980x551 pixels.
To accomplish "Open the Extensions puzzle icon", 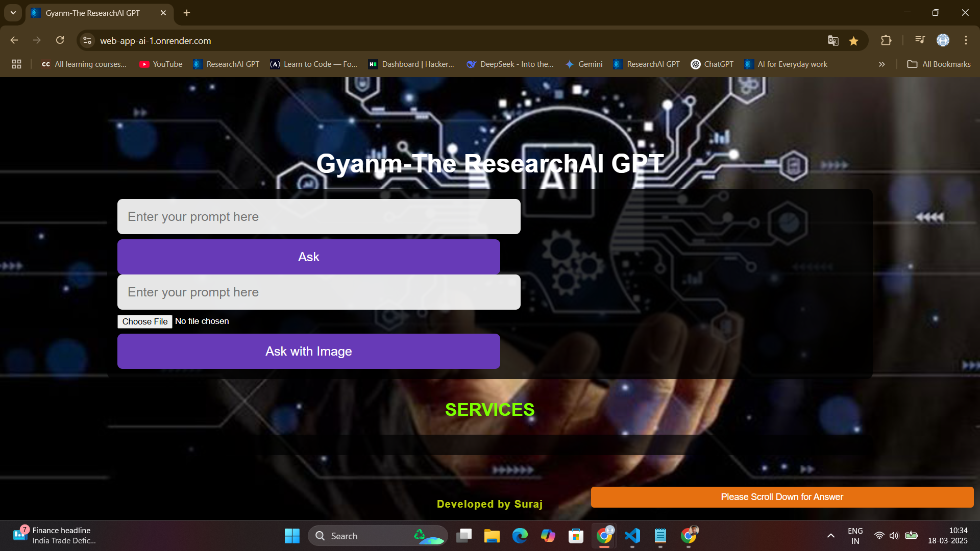I will (x=886, y=40).
